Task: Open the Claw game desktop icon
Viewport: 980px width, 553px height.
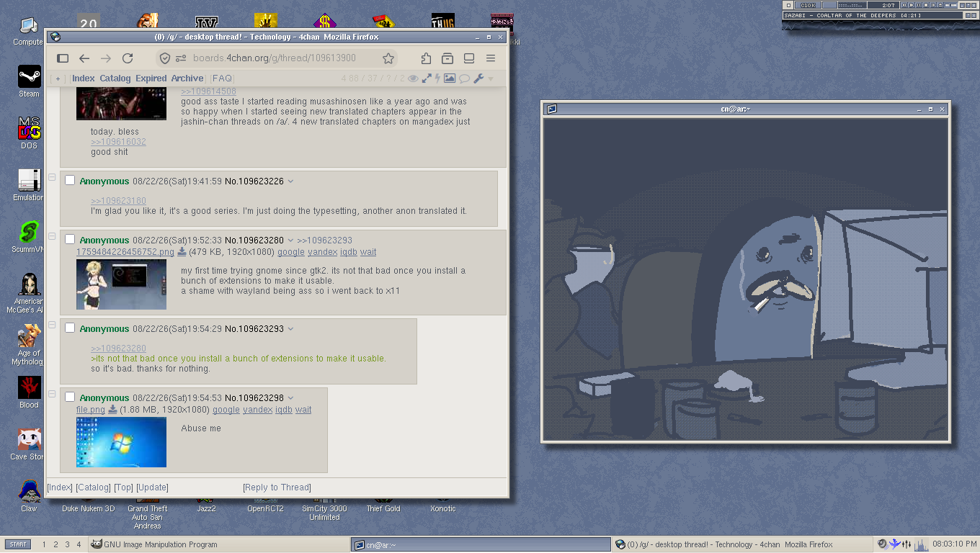Action: pyautogui.click(x=29, y=491)
